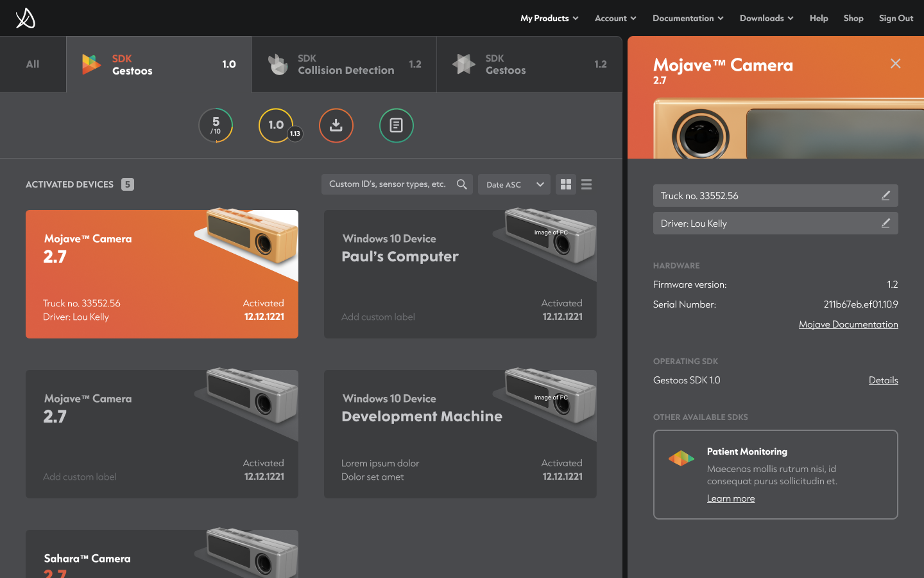Open the Date ASC sort dropdown
Image resolution: width=924 pixels, height=578 pixels.
pyautogui.click(x=515, y=184)
